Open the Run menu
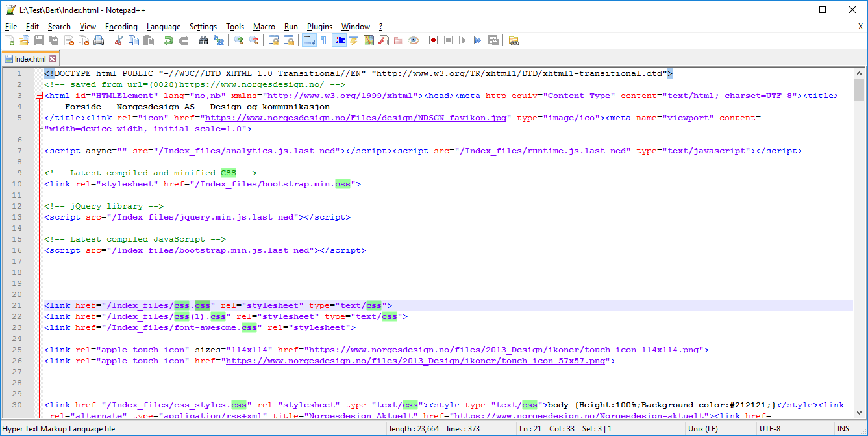 coord(291,27)
